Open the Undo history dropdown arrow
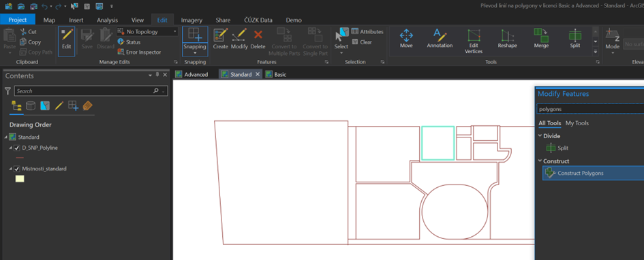Viewport: 644px width, 260px height. click(51, 7)
